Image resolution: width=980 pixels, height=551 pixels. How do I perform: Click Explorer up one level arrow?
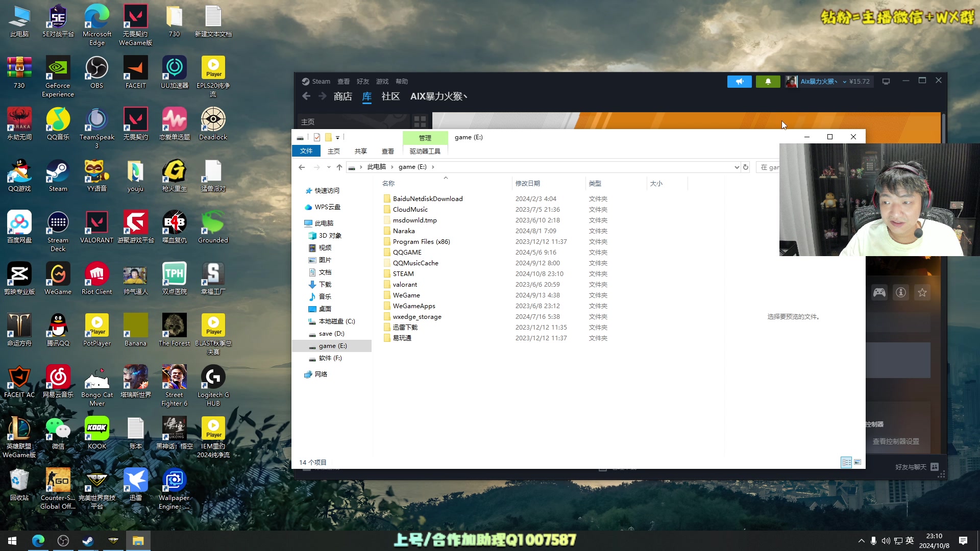click(x=339, y=167)
